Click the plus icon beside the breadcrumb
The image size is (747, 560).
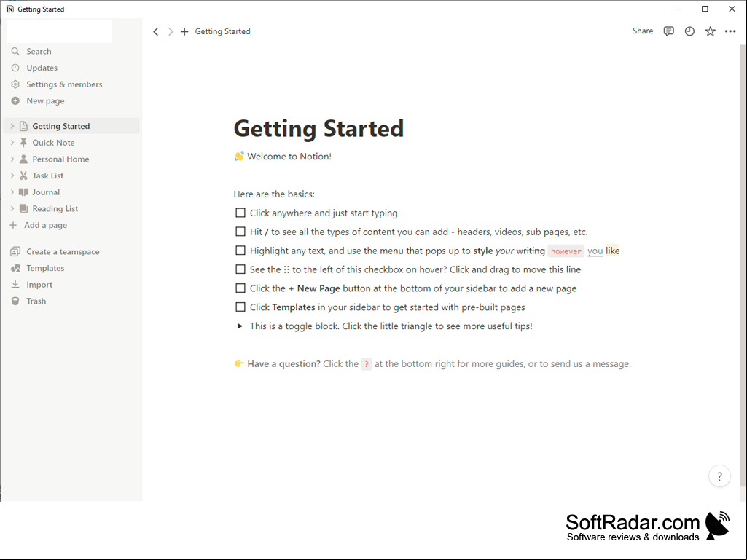184,31
